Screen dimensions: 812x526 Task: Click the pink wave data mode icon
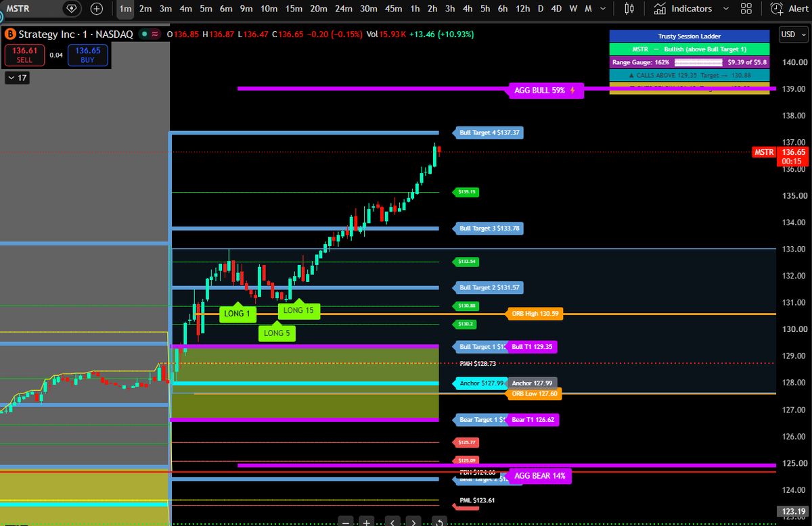point(156,34)
